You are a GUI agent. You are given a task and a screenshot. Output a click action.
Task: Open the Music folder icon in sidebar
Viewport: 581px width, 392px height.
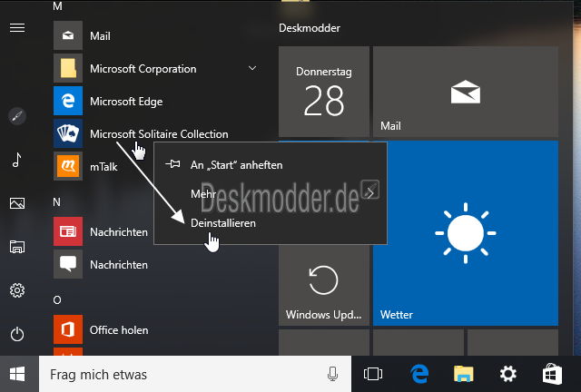coord(17,160)
